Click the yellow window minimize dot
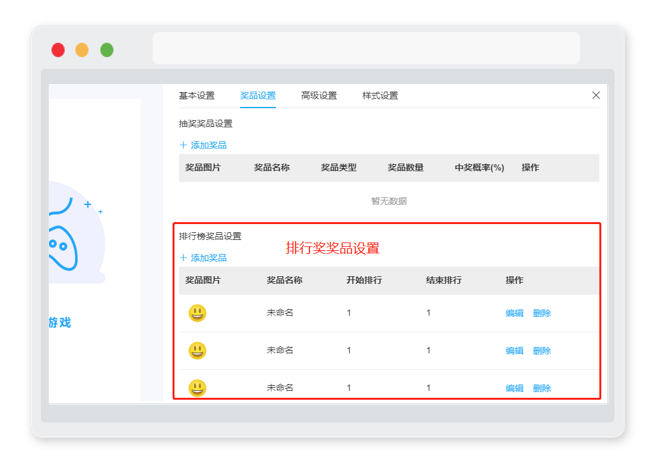The image size is (660, 460). 82,50
